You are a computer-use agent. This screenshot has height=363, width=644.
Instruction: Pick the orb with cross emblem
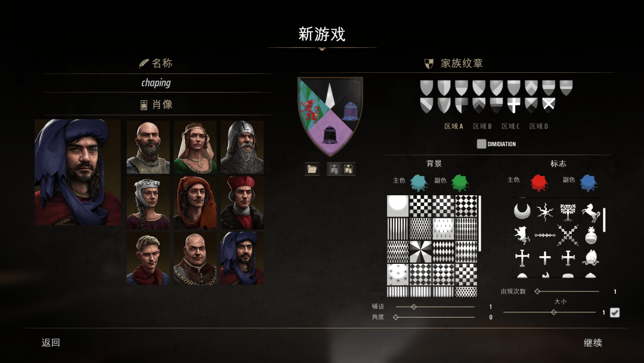click(x=590, y=236)
